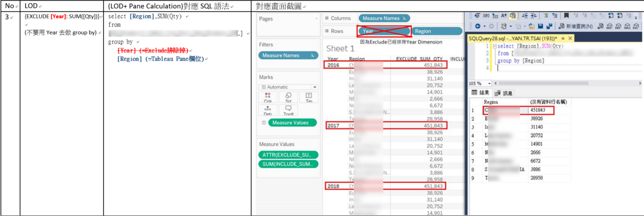The height and width of the screenshot is (216, 644).
Task: Switch to the 結果 results tab
Action: (481, 93)
